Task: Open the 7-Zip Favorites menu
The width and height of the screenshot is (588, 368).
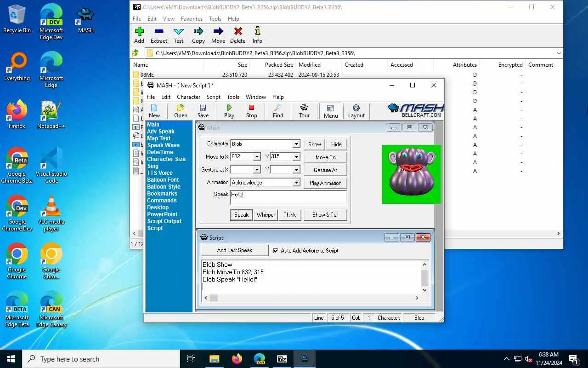Action: (x=192, y=19)
